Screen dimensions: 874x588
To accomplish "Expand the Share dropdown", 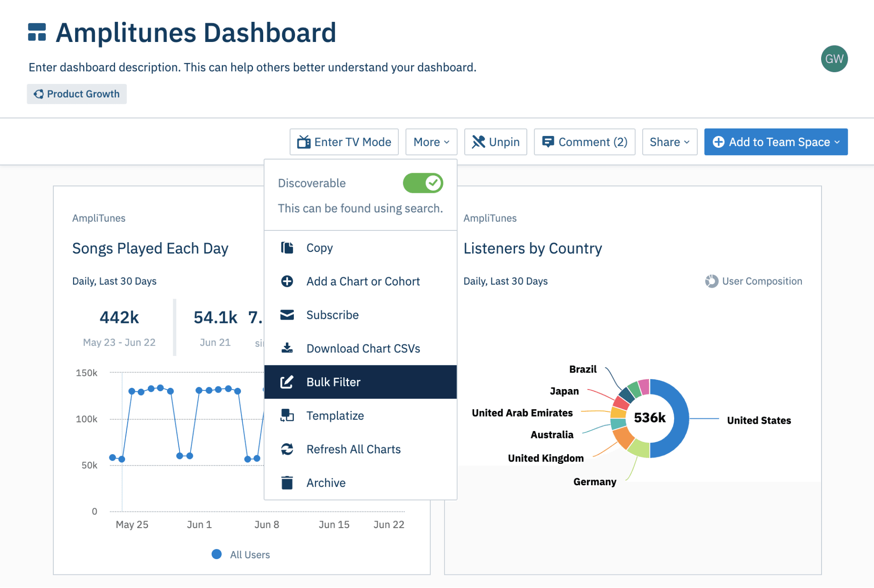I will pyautogui.click(x=669, y=142).
